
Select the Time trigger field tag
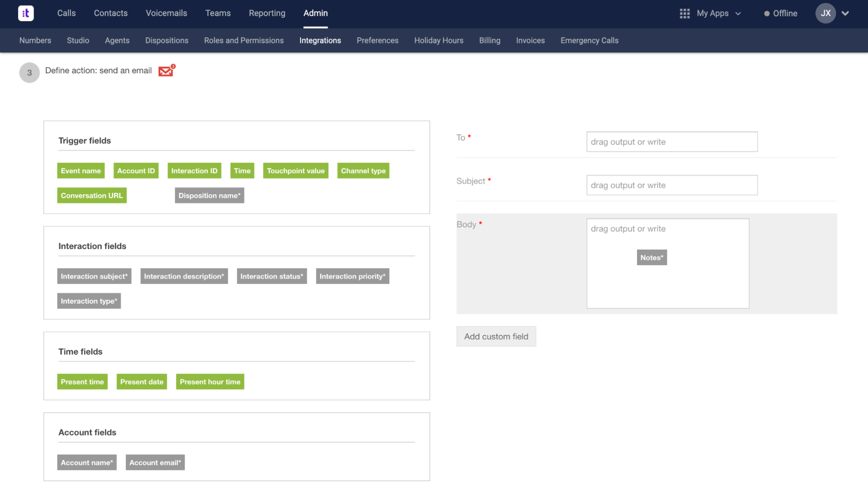[242, 171]
